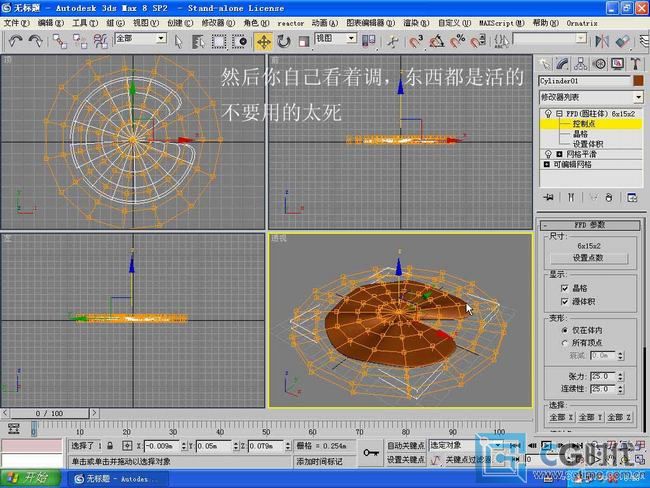Activate the Select and Rotate tool
This screenshot has width=650, height=488.
284,41
